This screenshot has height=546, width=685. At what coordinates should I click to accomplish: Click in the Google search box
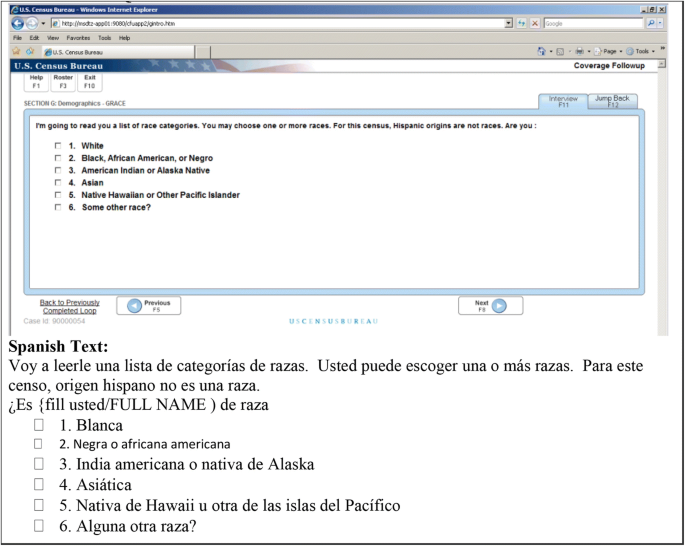[592, 23]
